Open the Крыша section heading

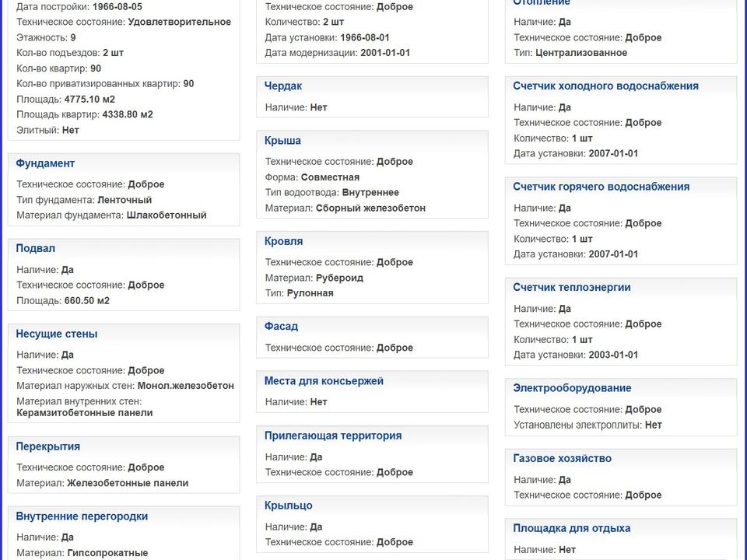pos(282,141)
